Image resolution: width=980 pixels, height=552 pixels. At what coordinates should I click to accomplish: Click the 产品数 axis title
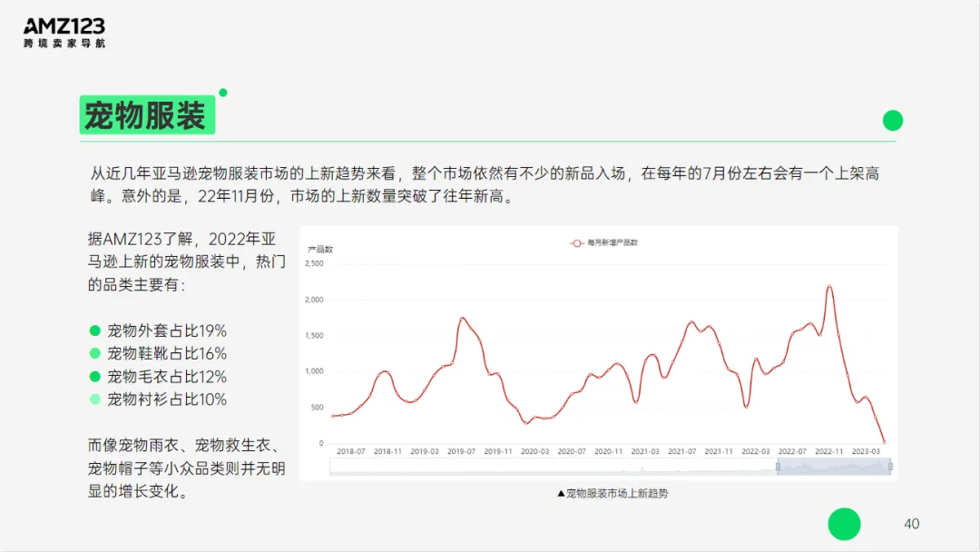click(320, 250)
